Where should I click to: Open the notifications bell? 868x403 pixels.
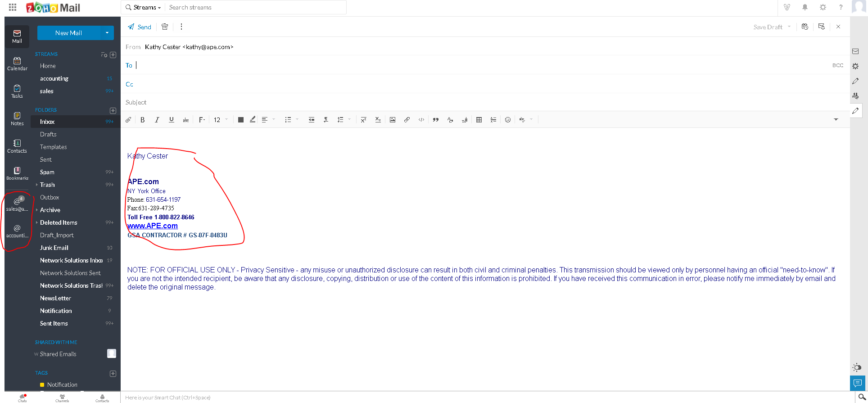click(805, 7)
